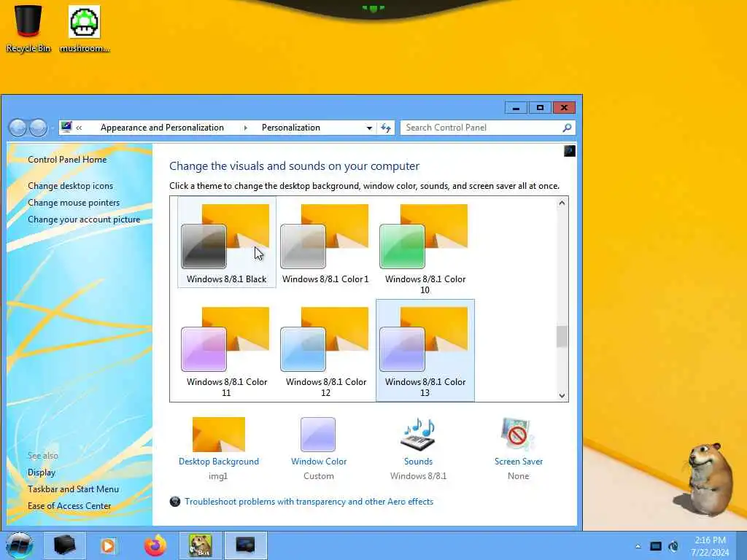Expand the breadcrumb arrow after Appearance and Personalization

pos(245,128)
